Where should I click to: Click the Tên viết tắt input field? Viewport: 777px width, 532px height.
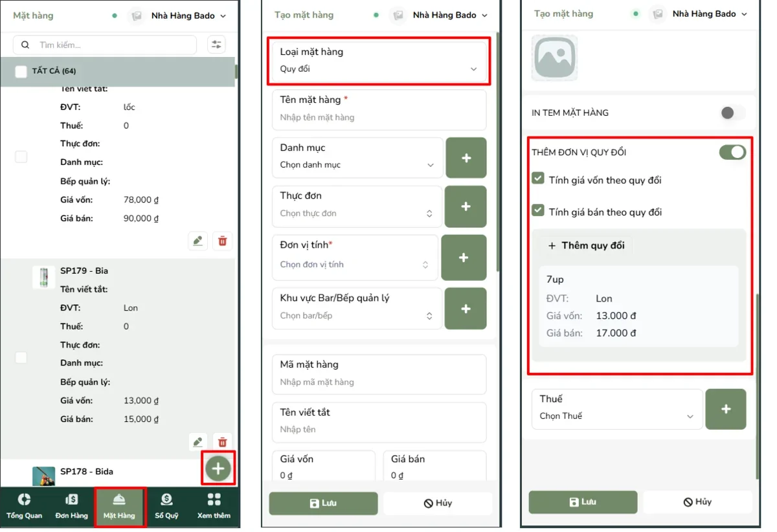coord(379,422)
